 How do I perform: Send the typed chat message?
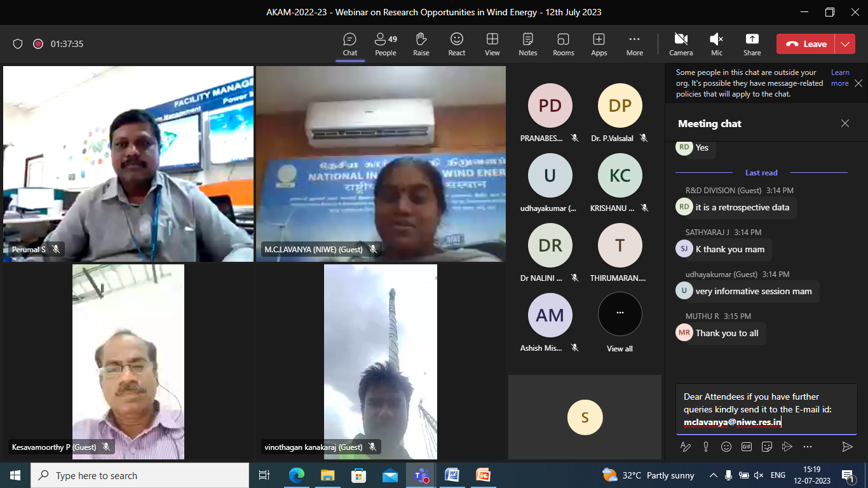(847, 447)
